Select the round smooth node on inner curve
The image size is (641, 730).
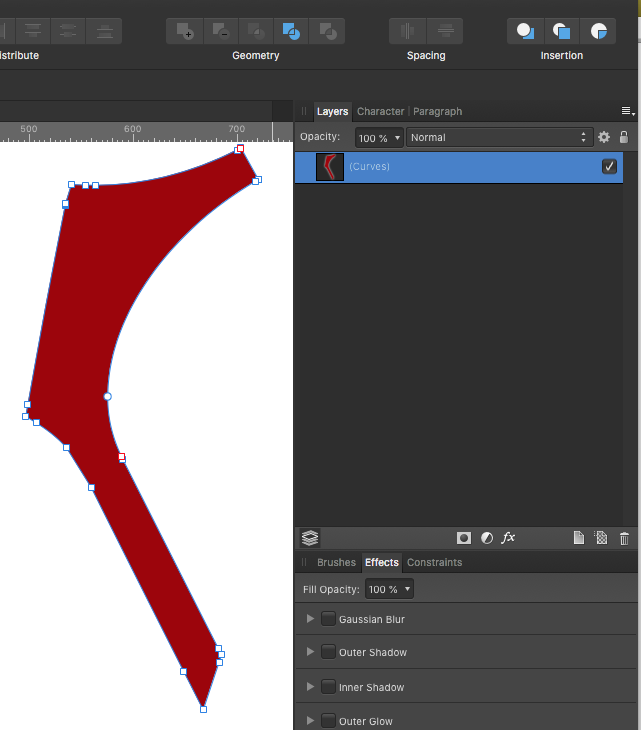[x=108, y=397]
